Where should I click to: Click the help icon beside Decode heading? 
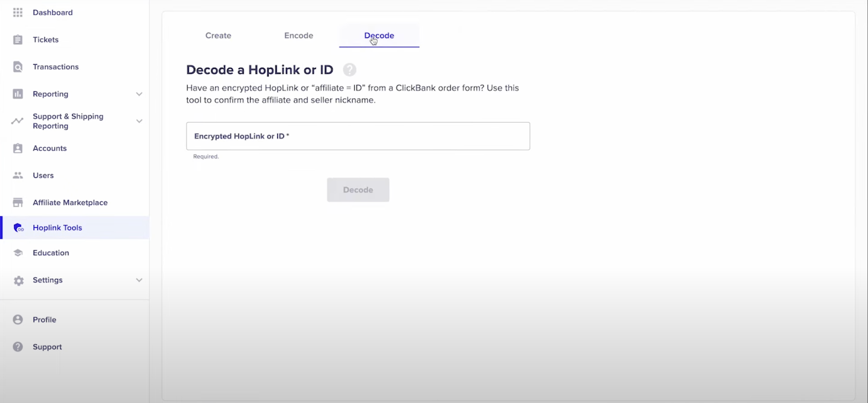(350, 69)
